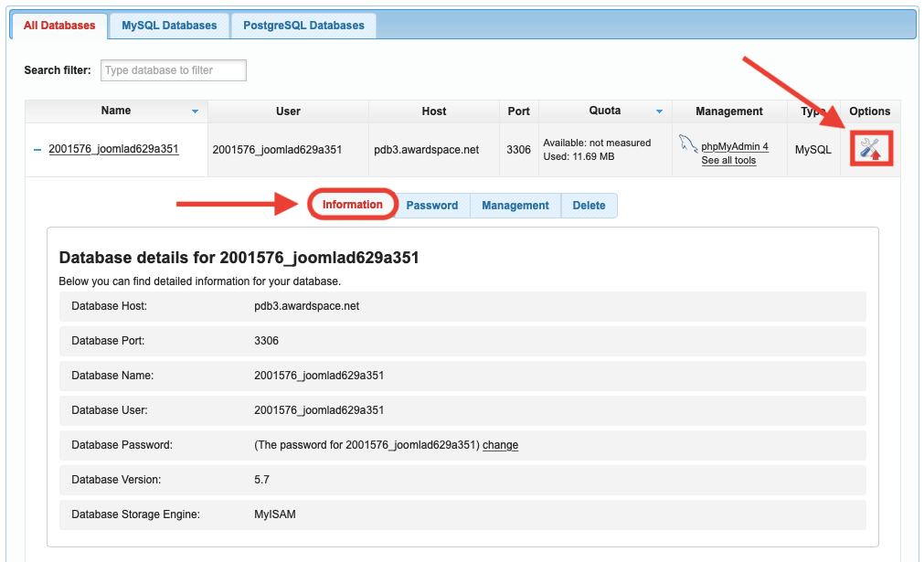Screen dimensions: 924x562
Task: Open the Delete sub-tab
Action: pos(589,206)
